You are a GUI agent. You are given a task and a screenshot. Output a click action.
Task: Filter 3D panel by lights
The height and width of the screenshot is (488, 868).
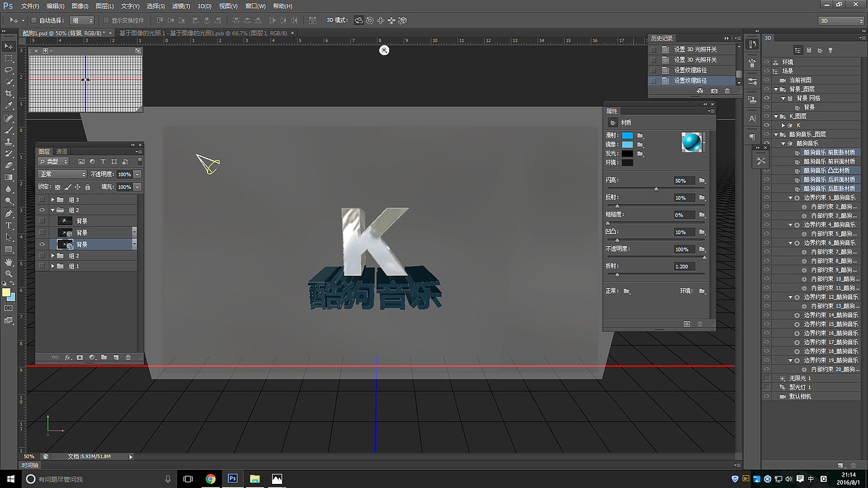829,50
